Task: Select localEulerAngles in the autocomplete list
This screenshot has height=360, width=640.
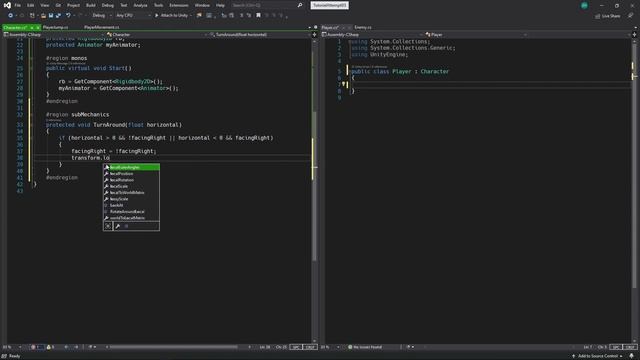Action: tap(131, 167)
